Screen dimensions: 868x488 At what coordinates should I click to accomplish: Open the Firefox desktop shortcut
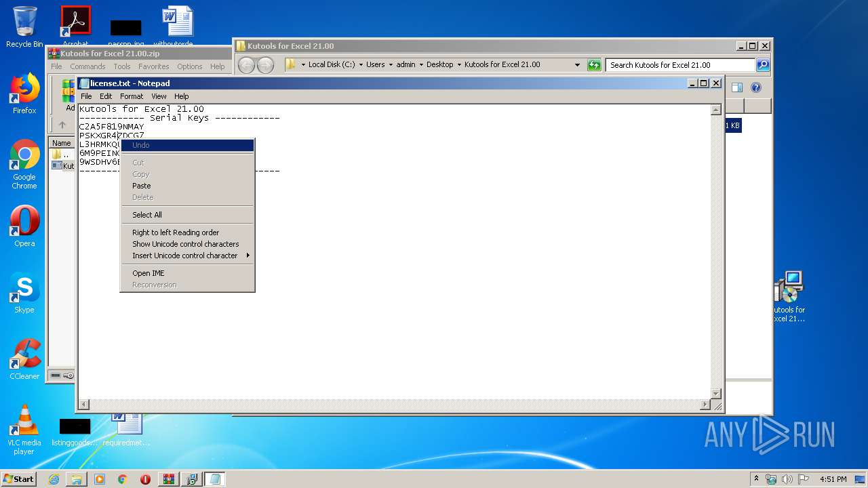coord(24,94)
